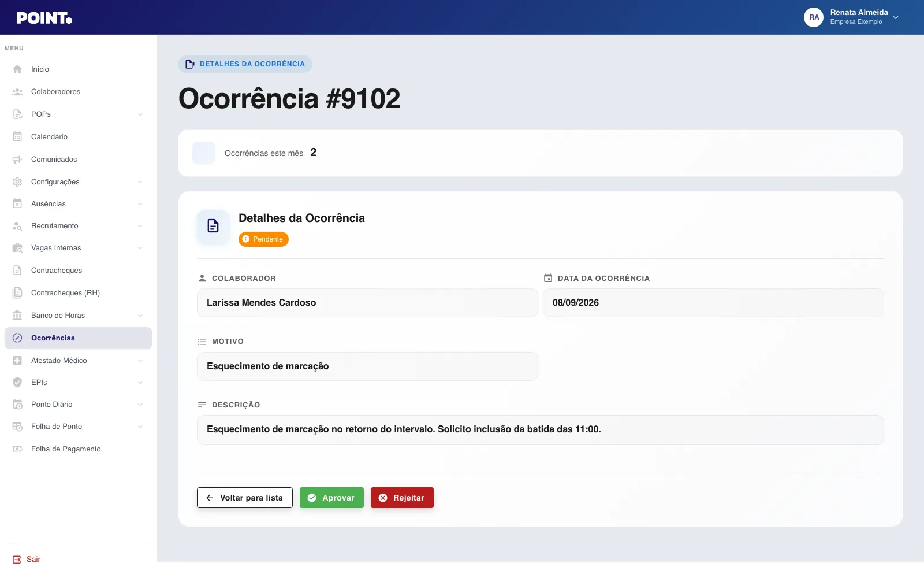Viewport: 924px width, 578px height.
Task: Click the EPIs shield icon
Action: tap(17, 383)
